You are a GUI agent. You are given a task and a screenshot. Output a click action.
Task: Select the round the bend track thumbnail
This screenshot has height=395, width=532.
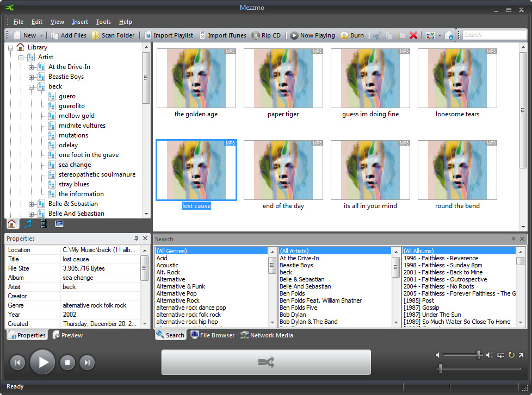click(457, 170)
